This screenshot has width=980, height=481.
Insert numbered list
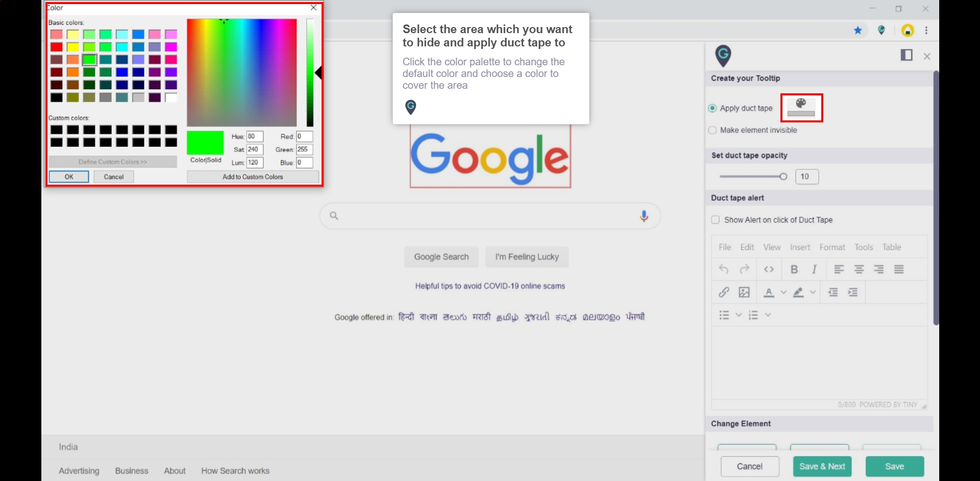pyautogui.click(x=753, y=315)
